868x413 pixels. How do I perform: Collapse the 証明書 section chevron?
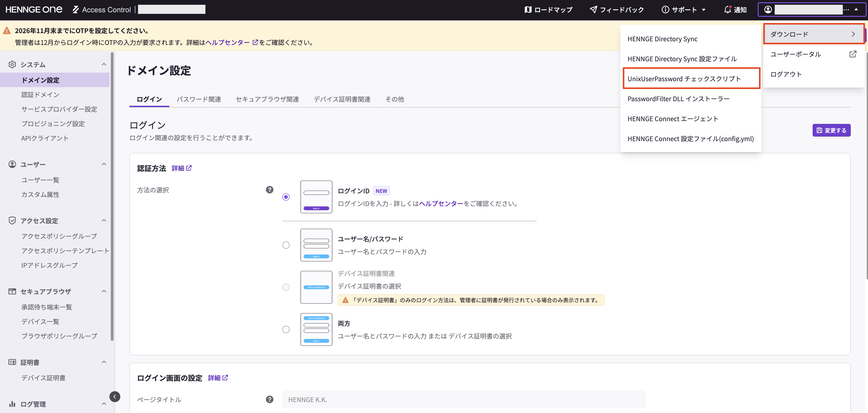click(x=104, y=362)
